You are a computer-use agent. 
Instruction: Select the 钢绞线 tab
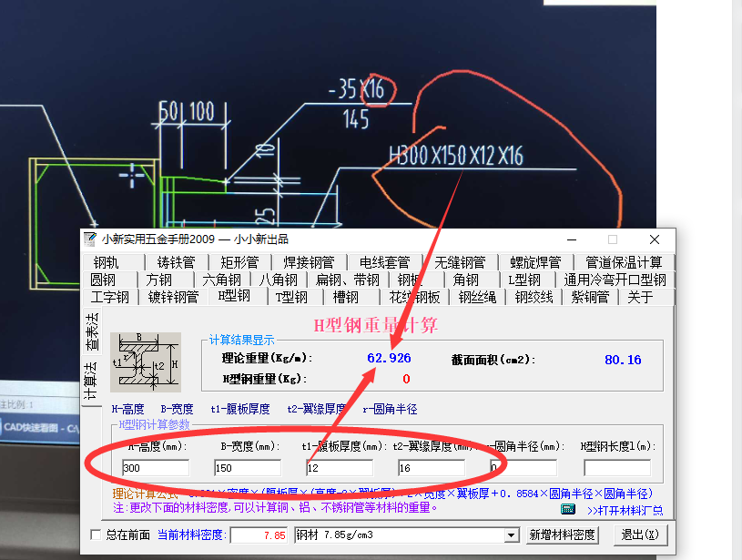534,297
